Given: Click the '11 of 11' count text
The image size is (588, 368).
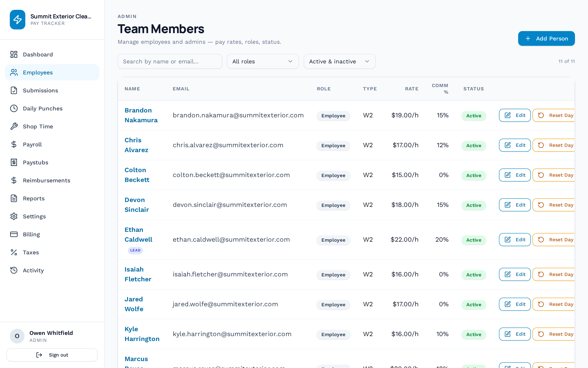Looking at the screenshot, I should pyautogui.click(x=566, y=61).
